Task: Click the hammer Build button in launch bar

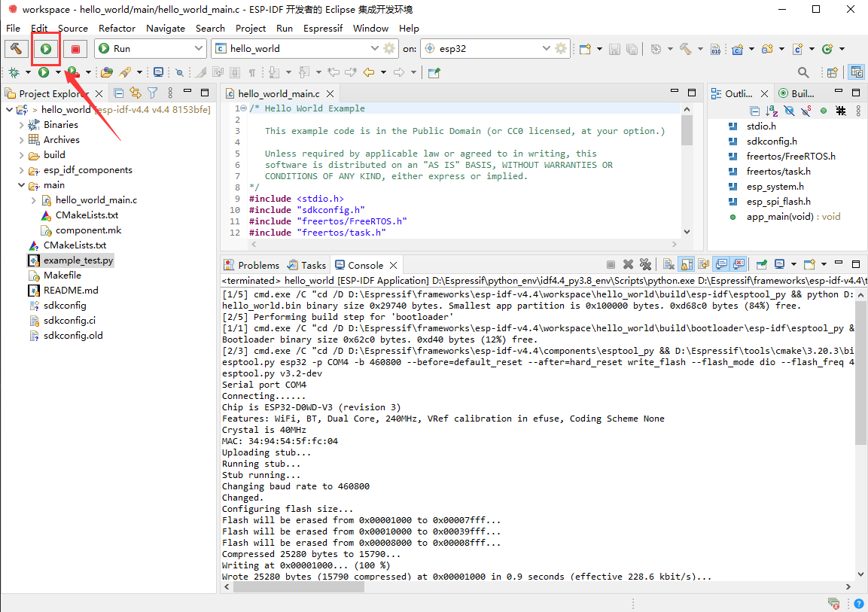Action: [x=16, y=49]
